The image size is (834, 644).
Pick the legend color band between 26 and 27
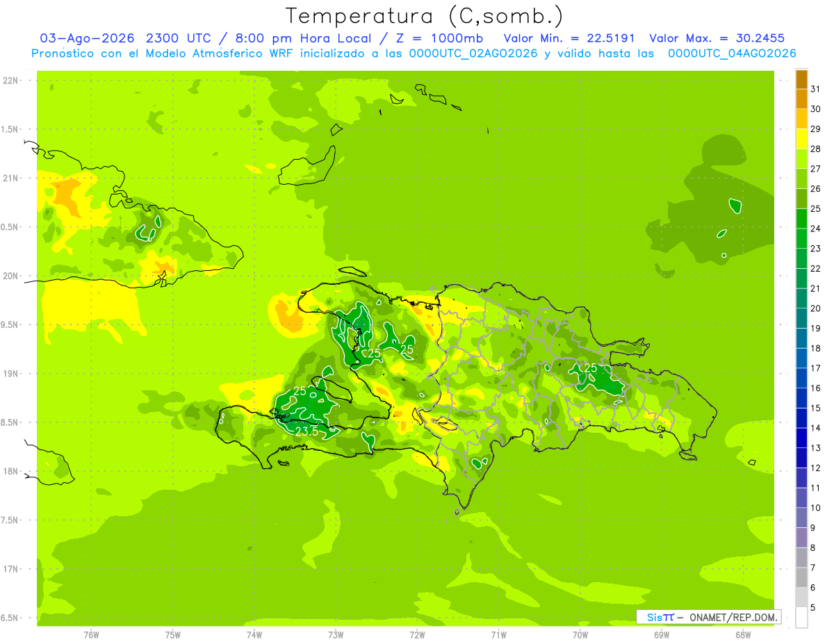801,179
